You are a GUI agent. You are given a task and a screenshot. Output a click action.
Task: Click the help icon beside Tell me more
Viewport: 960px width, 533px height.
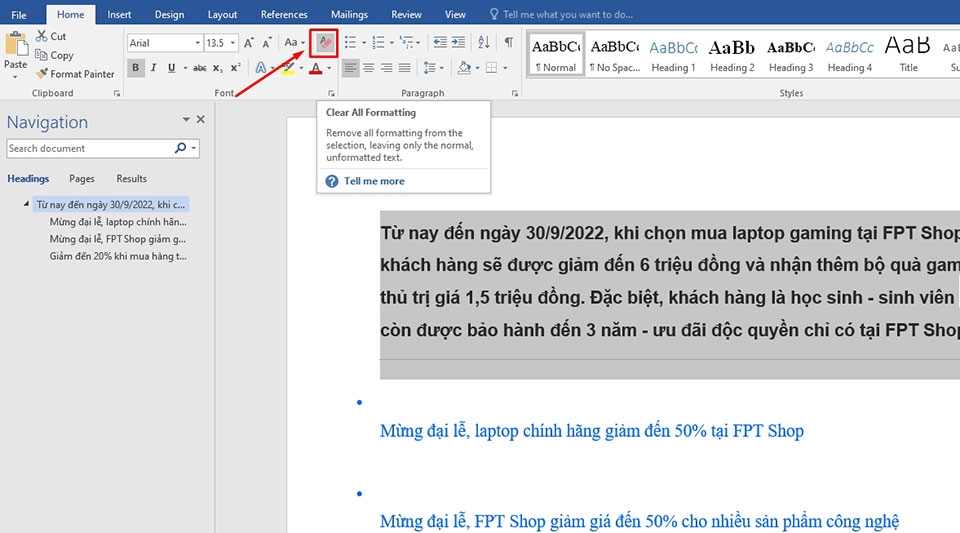click(x=332, y=181)
